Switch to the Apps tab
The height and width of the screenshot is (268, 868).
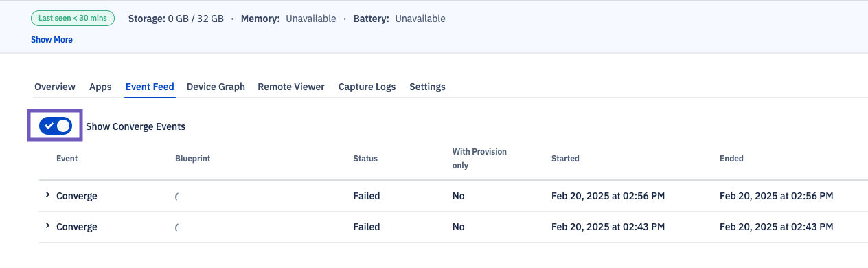(100, 87)
